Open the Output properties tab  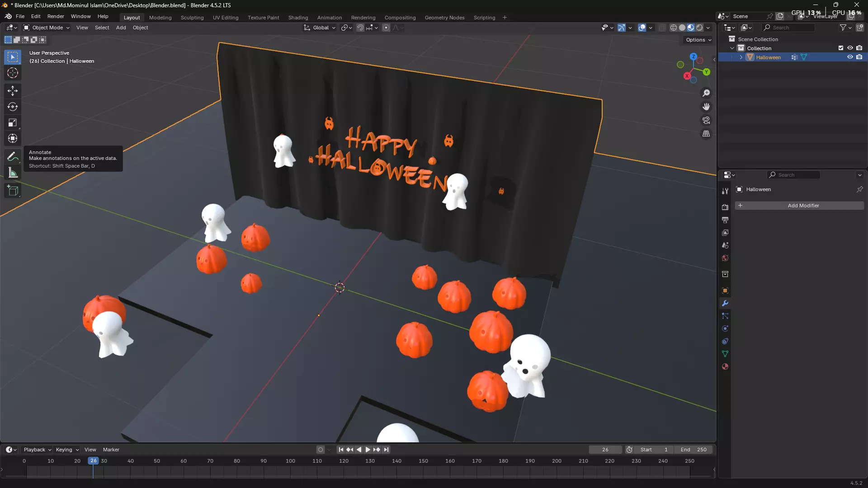725,220
